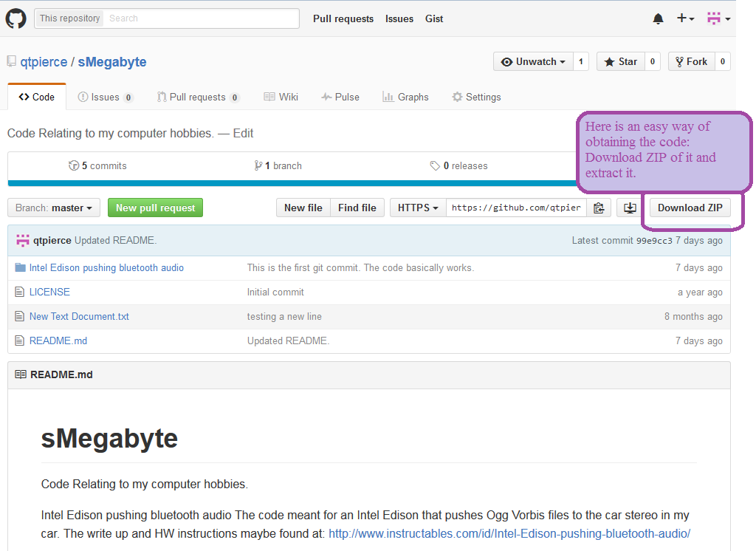Click the LICENSE file icon

pos(19,292)
